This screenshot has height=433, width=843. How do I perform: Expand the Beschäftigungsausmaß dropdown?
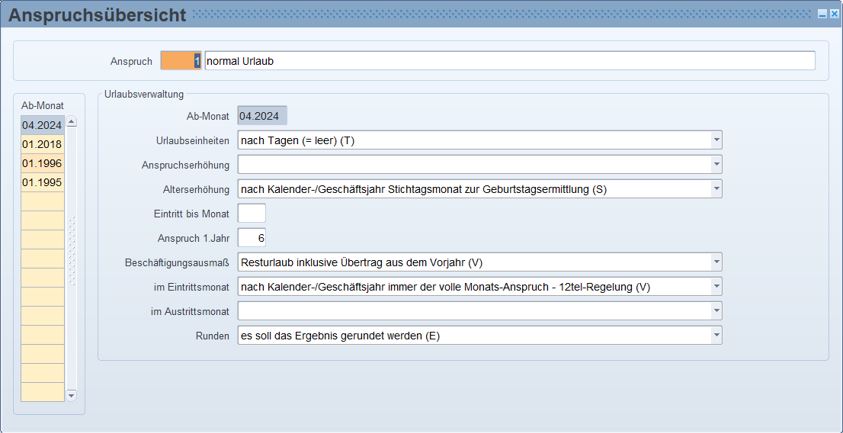tap(716, 262)
